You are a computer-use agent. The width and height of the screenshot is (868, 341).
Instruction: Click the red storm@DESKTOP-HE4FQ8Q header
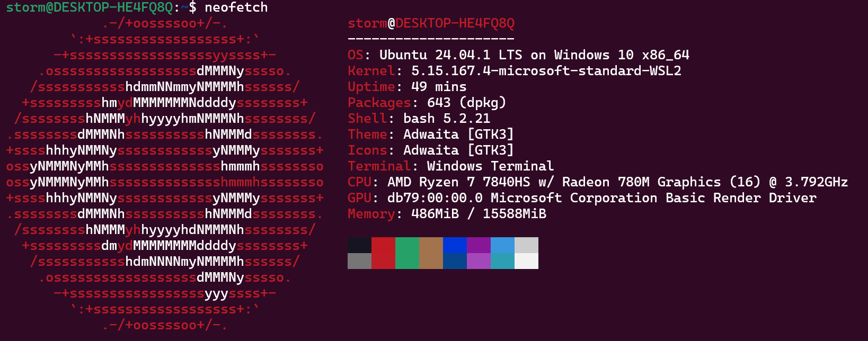(x=431, y=23)
